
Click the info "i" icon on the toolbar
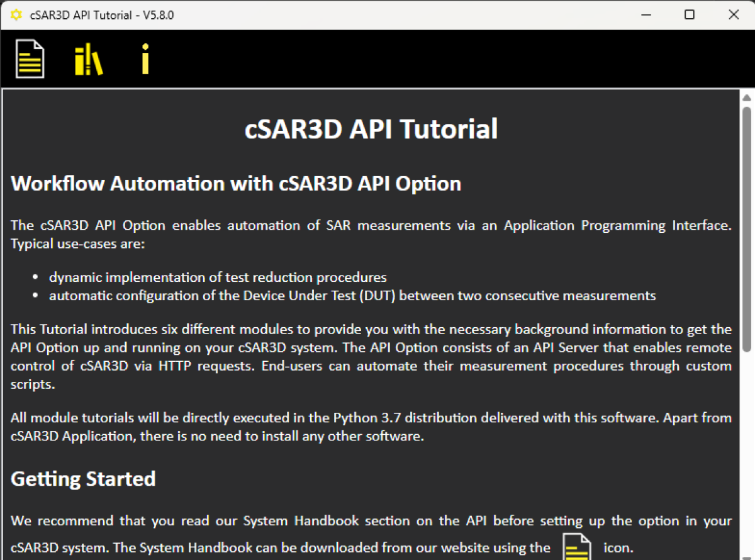[145, 58]
